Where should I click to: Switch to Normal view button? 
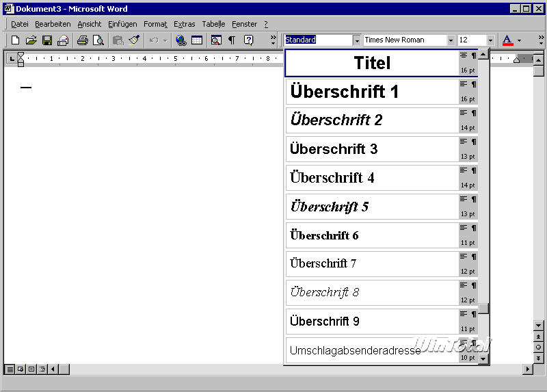10,369
